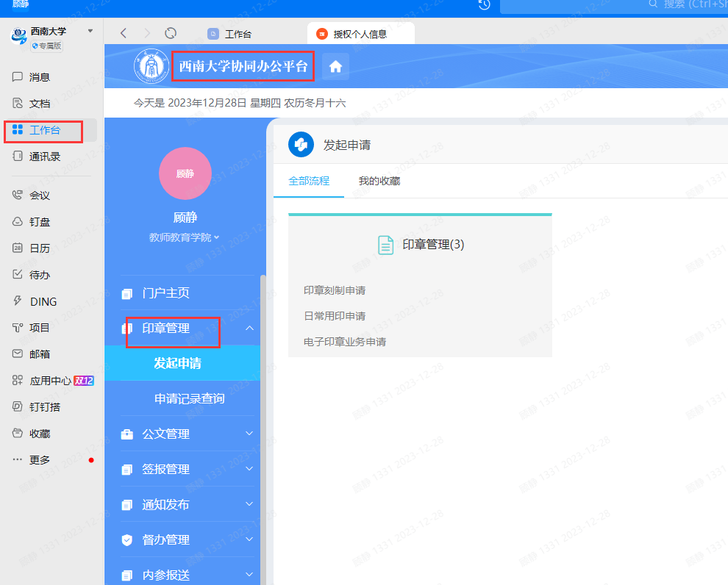Collapse the 印章管理 menu section
This screenshot has width=728, height=585.
(249, 328)
